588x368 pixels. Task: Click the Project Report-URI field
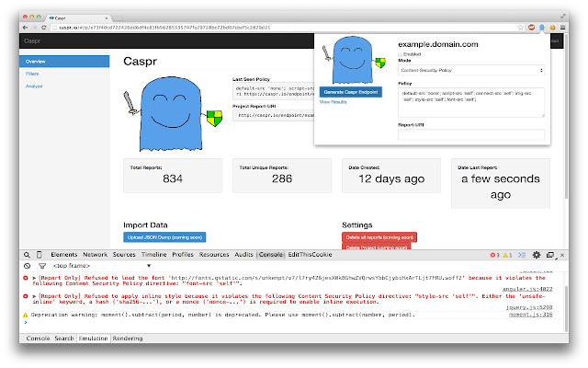click(x=274, y=115)
